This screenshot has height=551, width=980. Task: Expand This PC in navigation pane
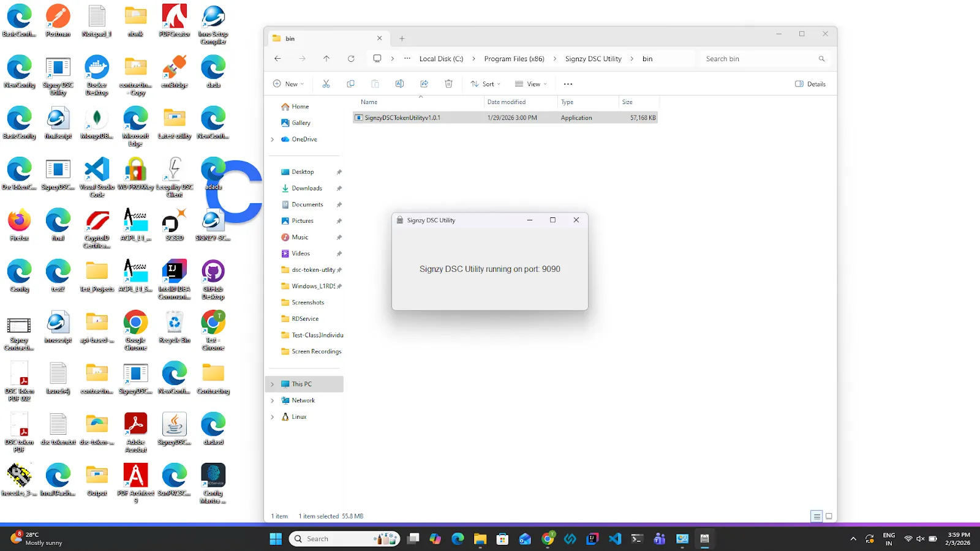(273, 384)
